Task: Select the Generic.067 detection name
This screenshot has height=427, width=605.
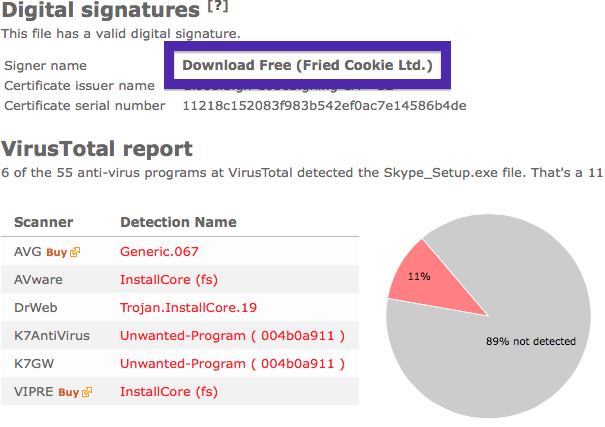Action: (x=159, y=252)
